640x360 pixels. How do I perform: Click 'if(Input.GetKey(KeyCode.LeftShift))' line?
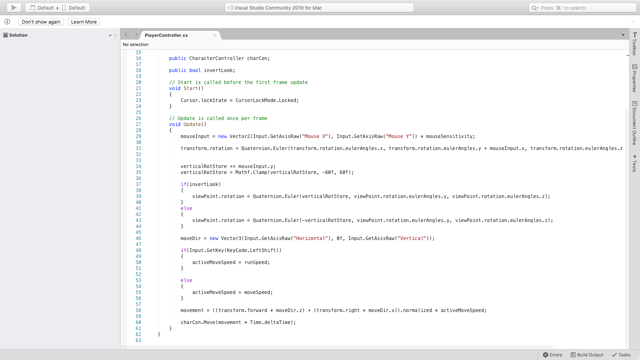(x=231, y=251)
